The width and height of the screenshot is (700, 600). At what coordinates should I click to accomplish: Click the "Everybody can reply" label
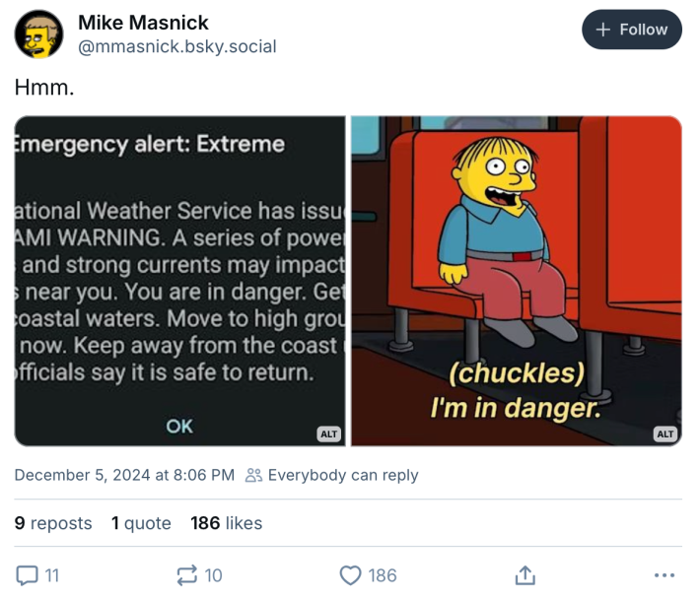(343, 475)
